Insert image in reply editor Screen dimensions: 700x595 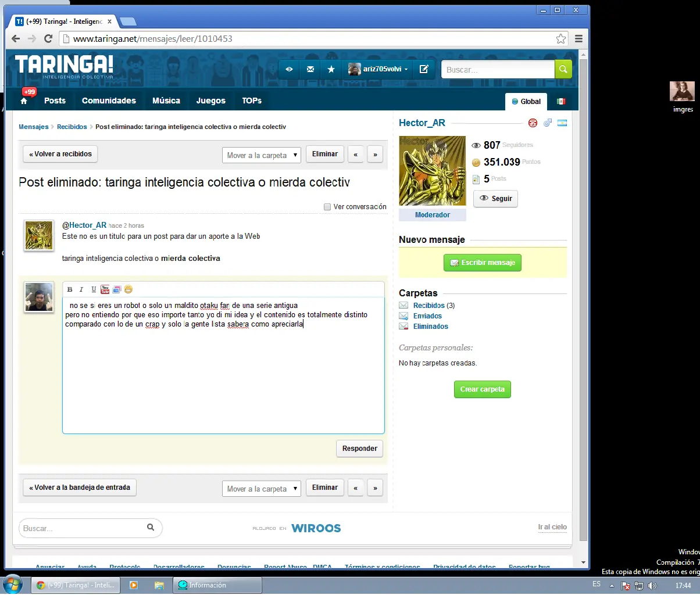117,289
